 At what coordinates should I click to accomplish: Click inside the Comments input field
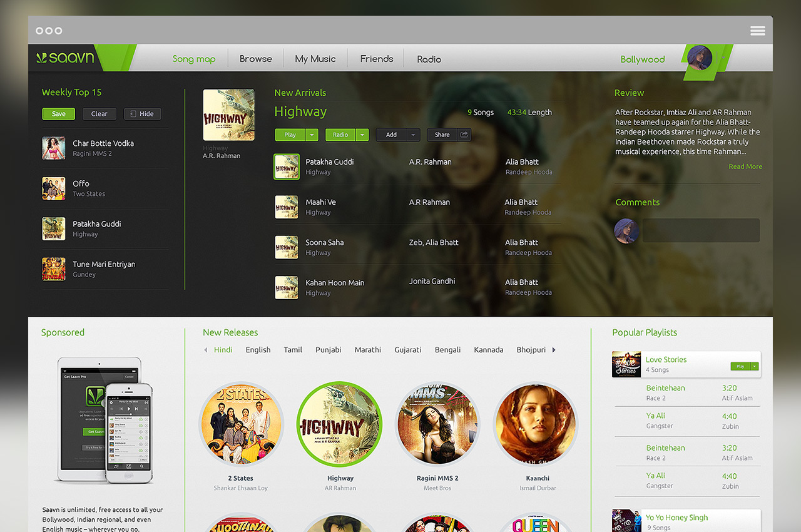(701, 230)
